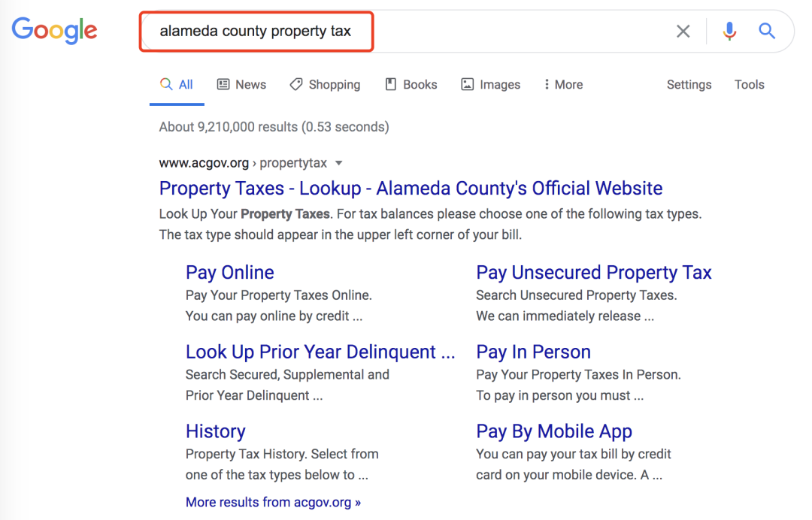Image resolution: width=812 pixels, height=520 pixels.
Task: Open the Pay Unsecured Property Tax link
Action: click(593, 272)
